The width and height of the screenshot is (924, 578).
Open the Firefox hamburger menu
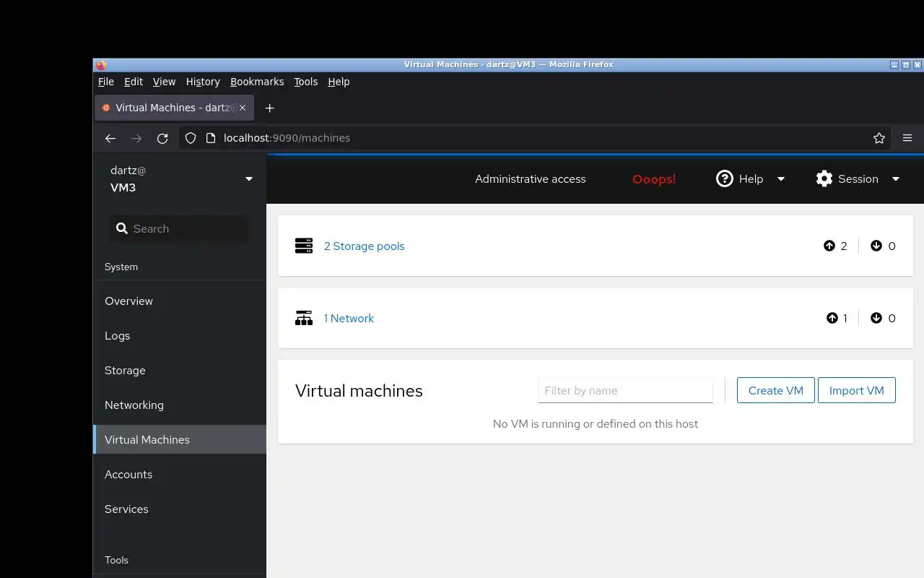coord(907,138)
